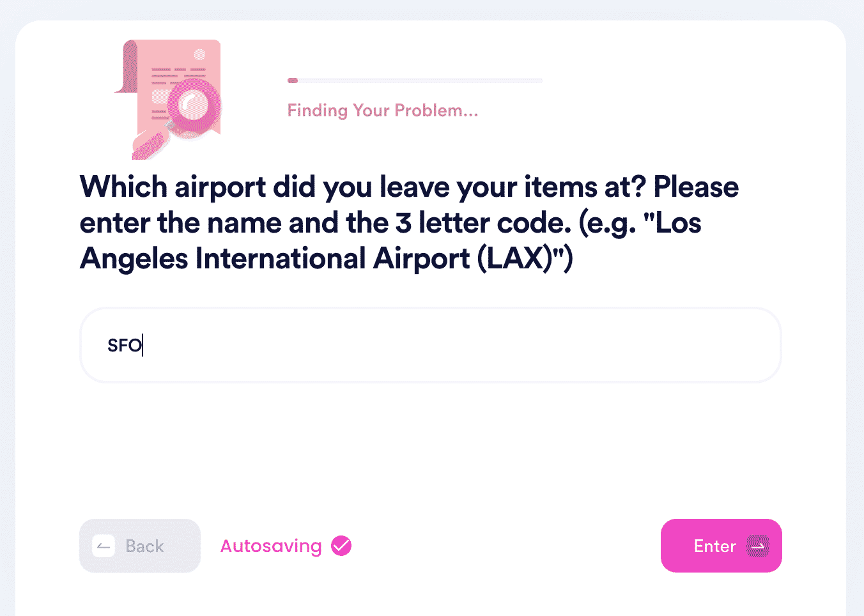
Task: Click the small circle atop the receipt illustration
Action: pos(200,54)
